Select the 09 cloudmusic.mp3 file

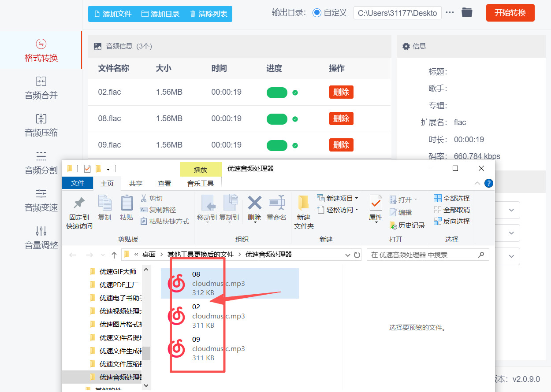pos(230,349)
